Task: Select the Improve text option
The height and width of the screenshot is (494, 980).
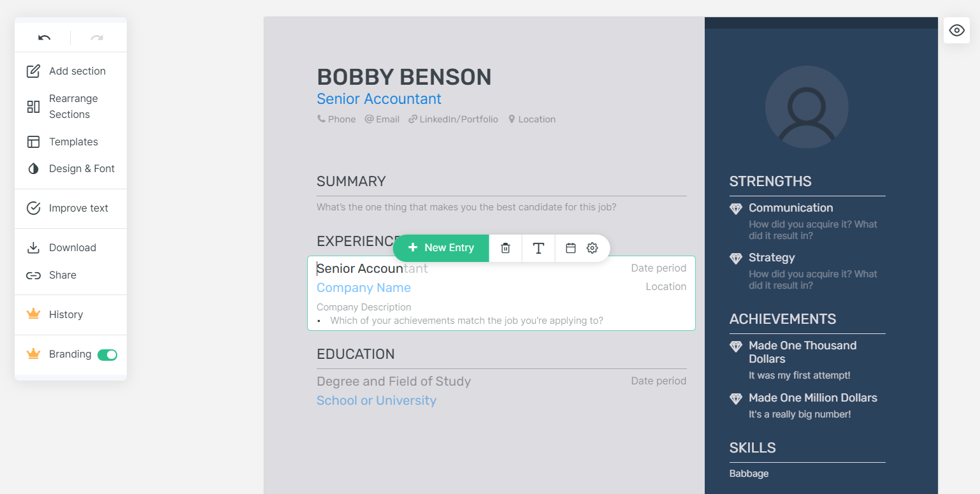Action: point(66,208)
